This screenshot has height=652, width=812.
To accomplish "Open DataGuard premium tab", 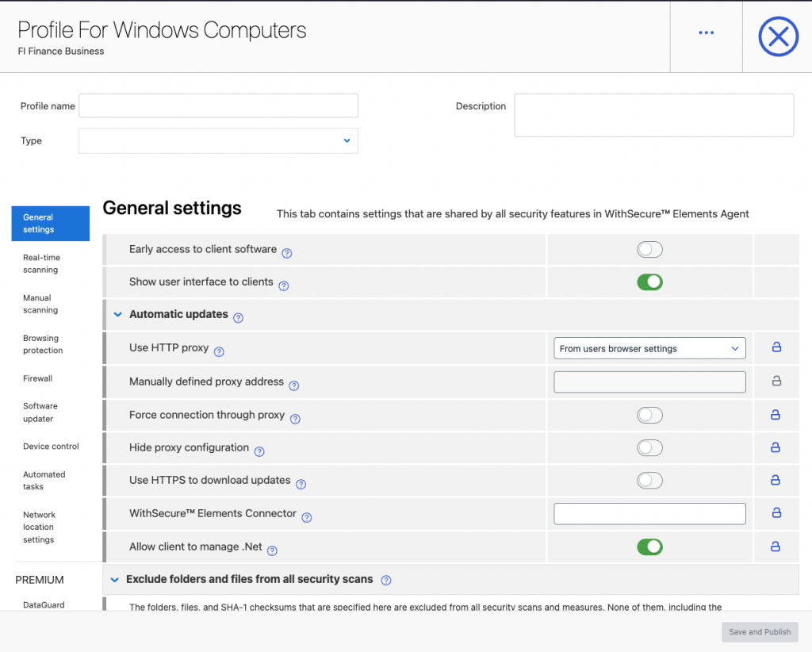I will [x=44, y=605].
